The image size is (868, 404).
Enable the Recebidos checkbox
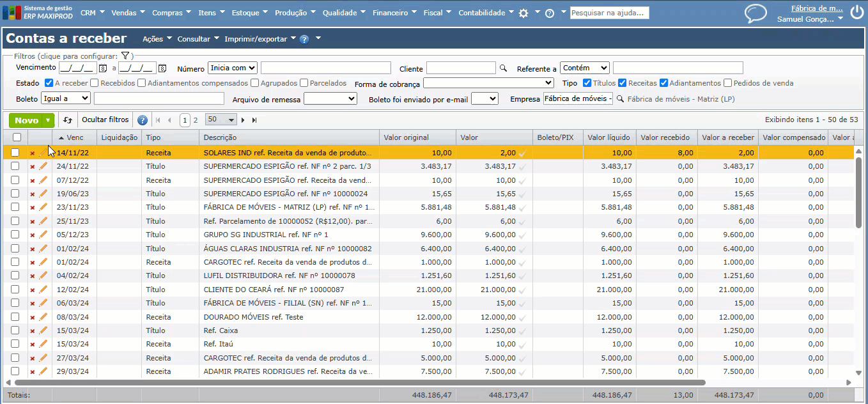pyautogui.click(x=95, y=83)
